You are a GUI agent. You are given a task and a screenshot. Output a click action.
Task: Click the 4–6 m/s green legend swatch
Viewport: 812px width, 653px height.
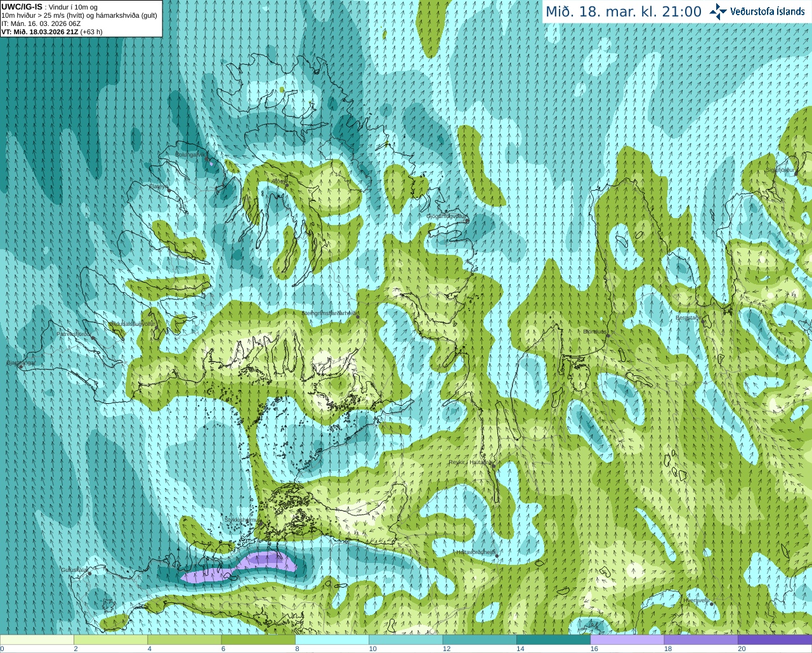pos(185,640)
